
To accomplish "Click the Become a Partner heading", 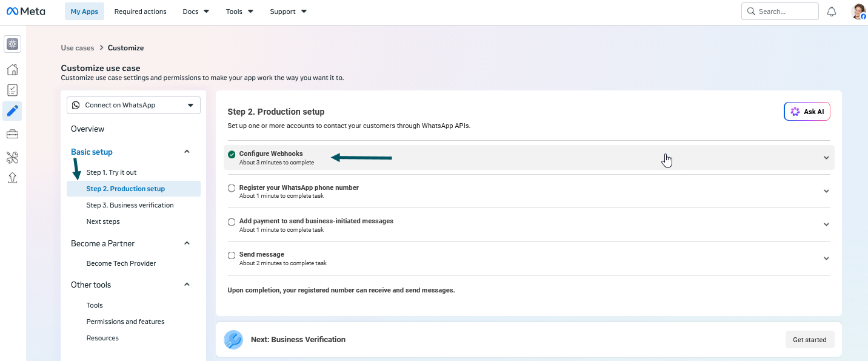I will 102,243.
